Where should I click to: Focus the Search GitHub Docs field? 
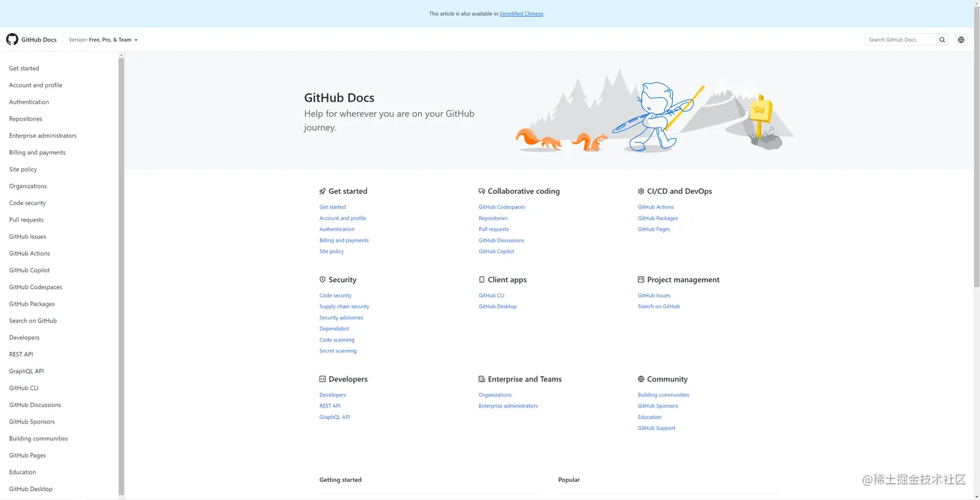(900, 40)
